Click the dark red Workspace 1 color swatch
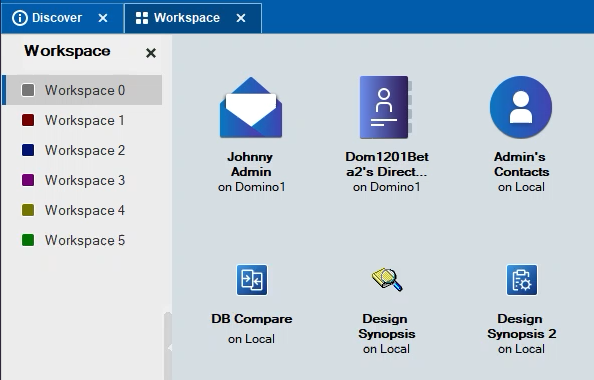Viewport: 594px width, 380px height. pyautogui.click(x=28, y=120)
